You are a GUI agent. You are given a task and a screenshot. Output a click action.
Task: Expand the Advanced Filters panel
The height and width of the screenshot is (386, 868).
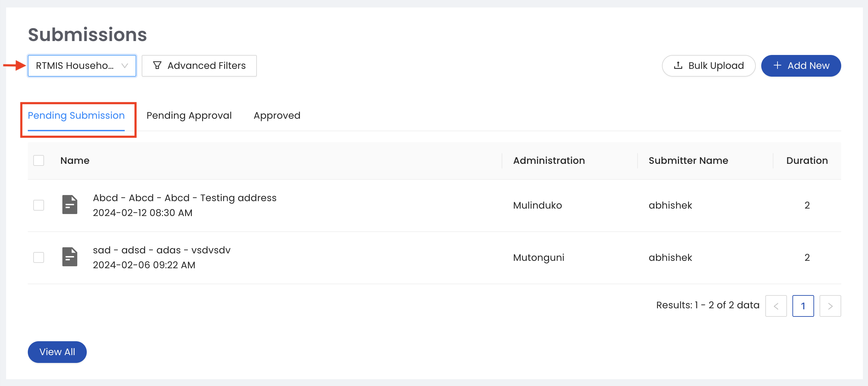(x=199, y=65)
